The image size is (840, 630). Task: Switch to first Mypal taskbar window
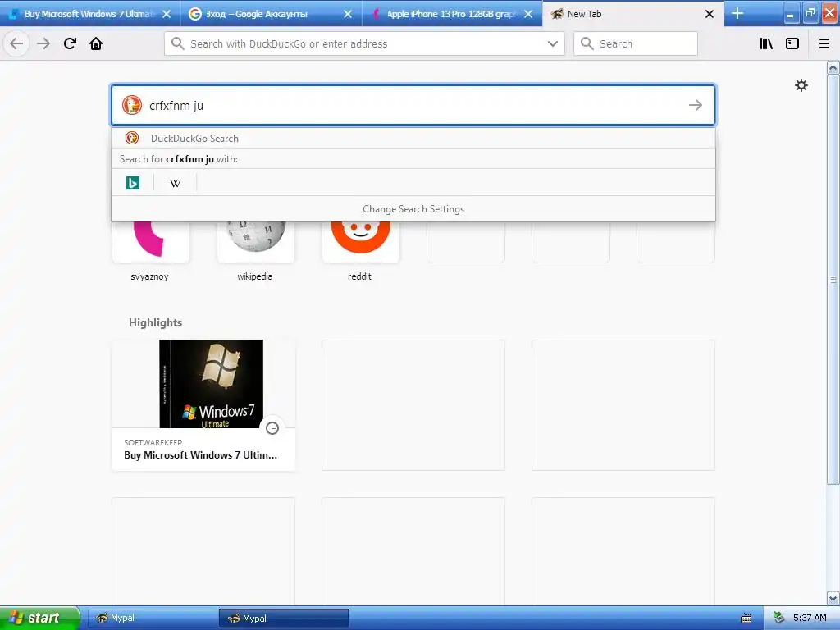coord(152,619)
